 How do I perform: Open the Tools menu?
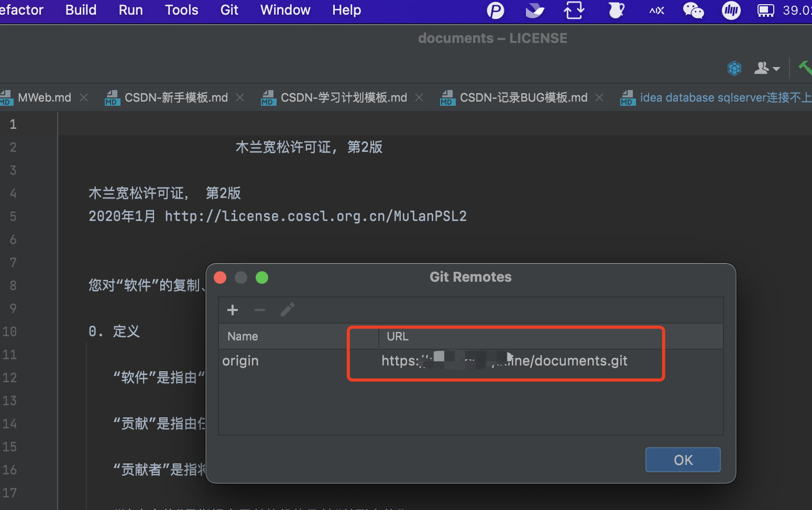tap(181, 10)
